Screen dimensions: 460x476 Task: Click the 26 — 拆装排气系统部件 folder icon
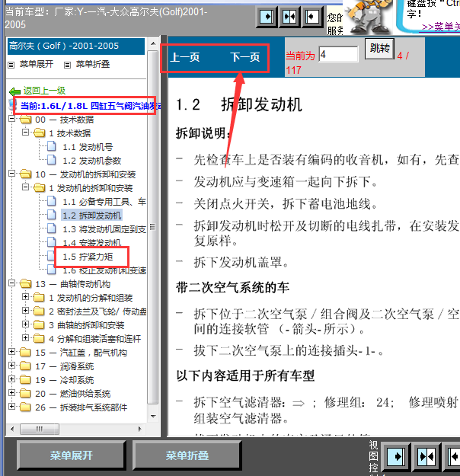pos(25,407)
